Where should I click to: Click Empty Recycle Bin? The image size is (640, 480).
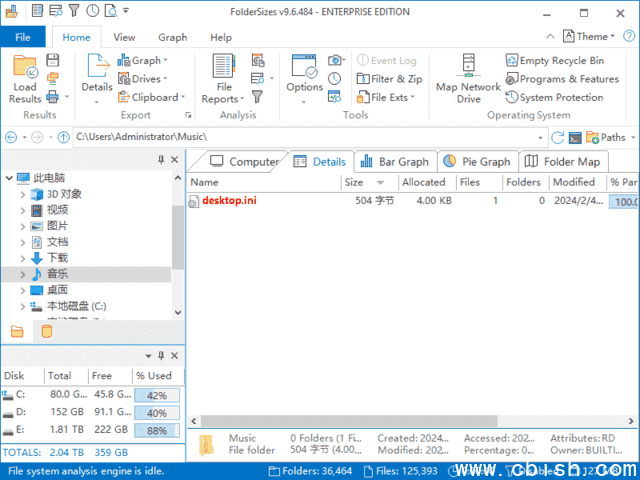point(555,60)
